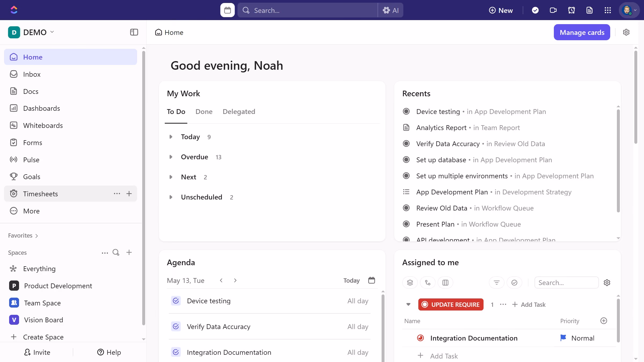644x362 pixels.
Task: Open Whiteboards from the sidebar
Action: 71,125
